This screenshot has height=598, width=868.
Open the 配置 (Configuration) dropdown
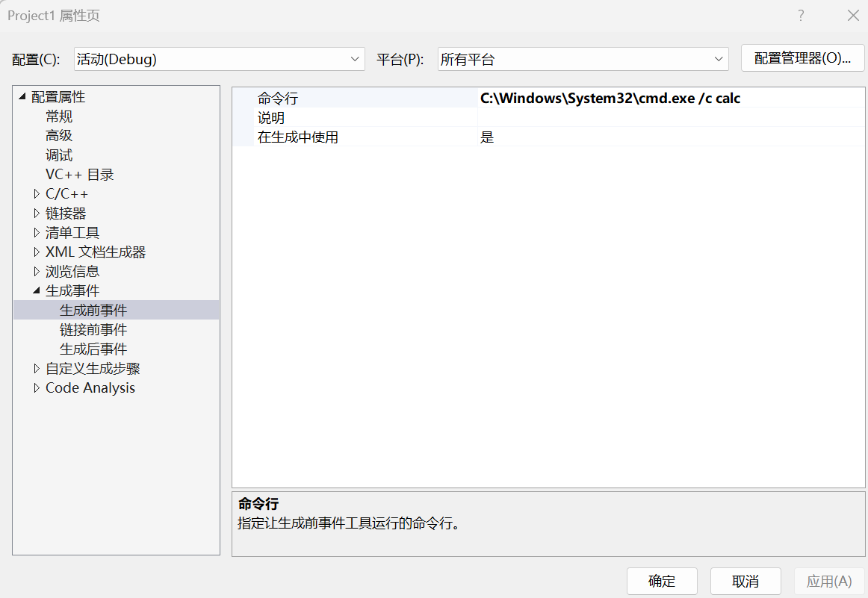[x=219, y=60]
